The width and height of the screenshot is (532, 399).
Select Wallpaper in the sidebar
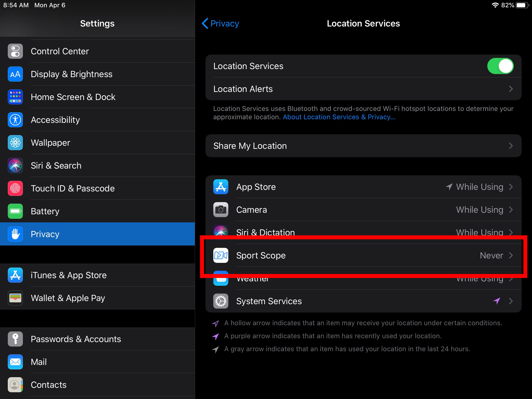tap(97, 143)
